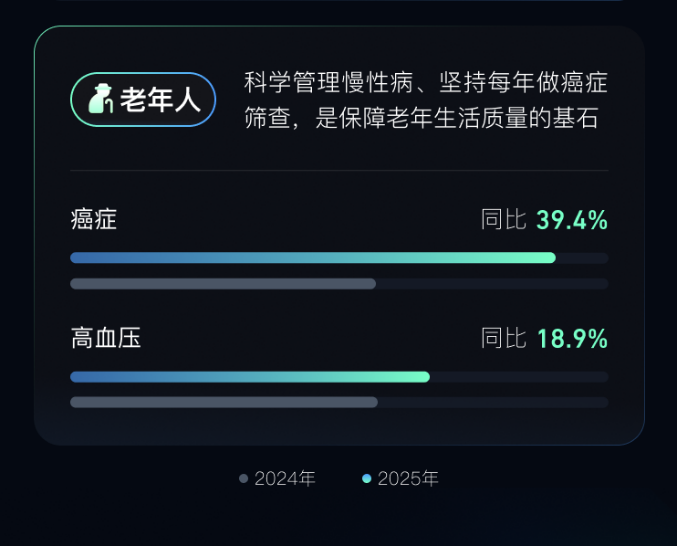This screenshot has width=677, height=546.
Task: Click the unfilled track of 癌症 gray bar
Action: [x=491, y=284]
